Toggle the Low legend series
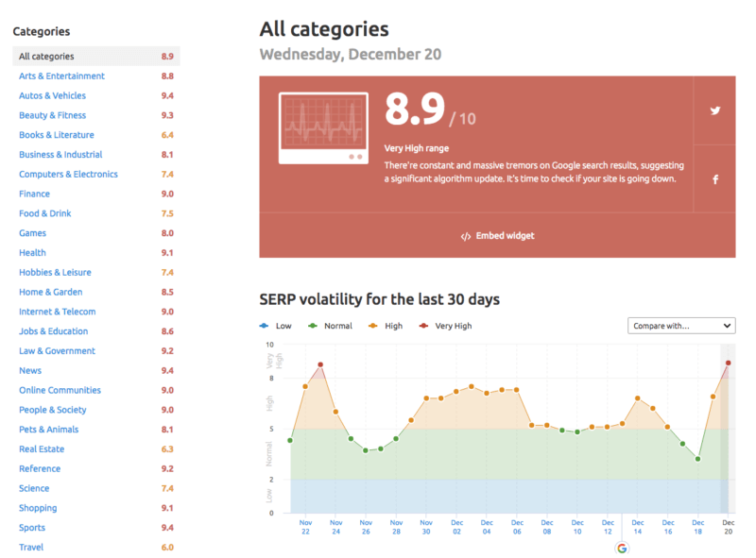 [x=276, y=326]
